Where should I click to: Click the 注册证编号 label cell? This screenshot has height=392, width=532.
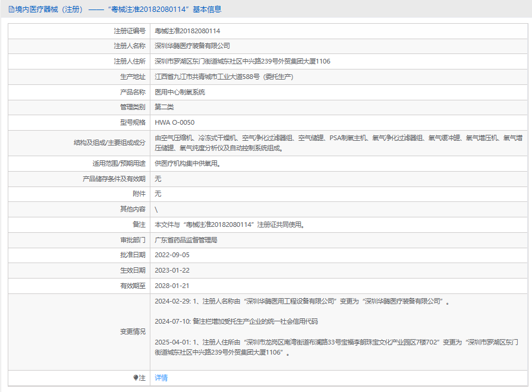click(79, 31)
